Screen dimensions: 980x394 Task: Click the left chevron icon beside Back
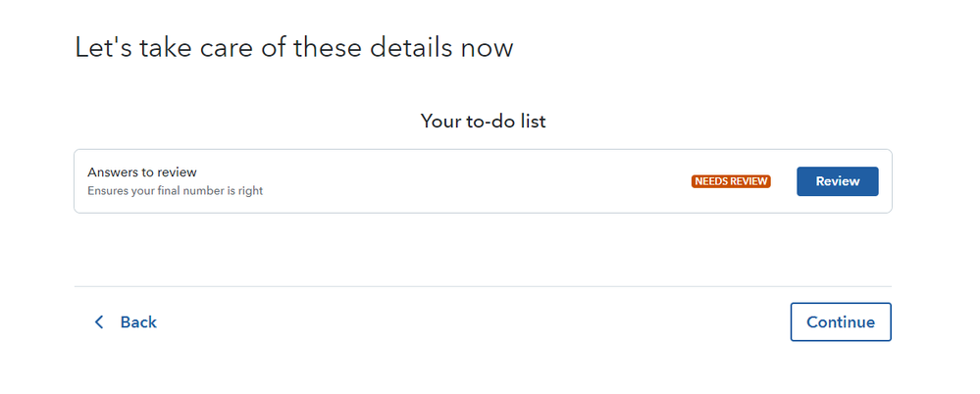pos(98,322)
